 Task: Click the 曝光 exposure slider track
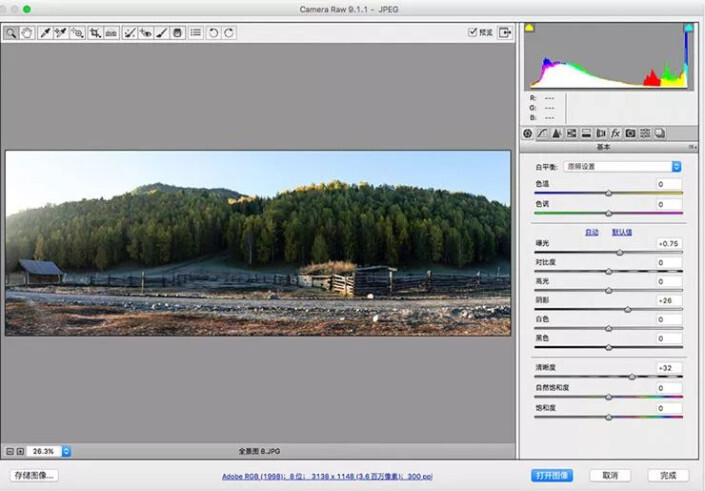coord(608,253)
